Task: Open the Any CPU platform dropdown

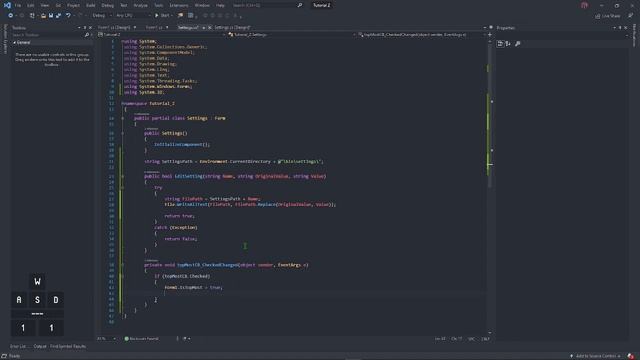Action: tap(132, 16)
